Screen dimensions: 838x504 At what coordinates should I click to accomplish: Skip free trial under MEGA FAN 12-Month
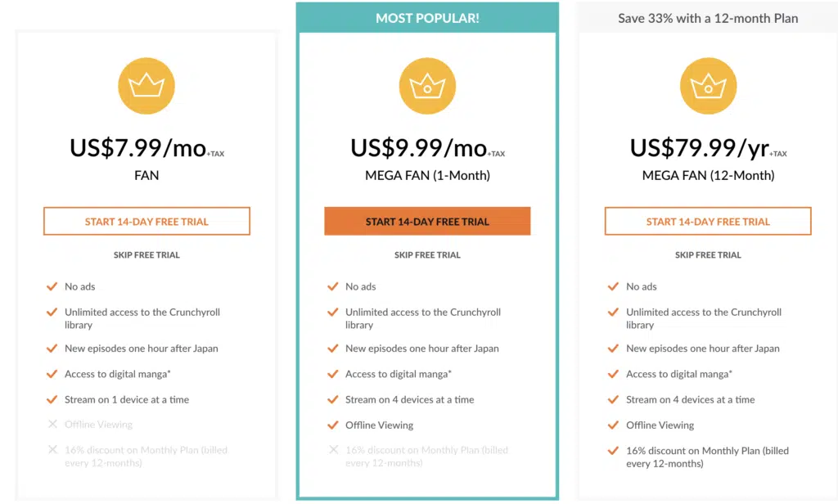click(708, 255)
